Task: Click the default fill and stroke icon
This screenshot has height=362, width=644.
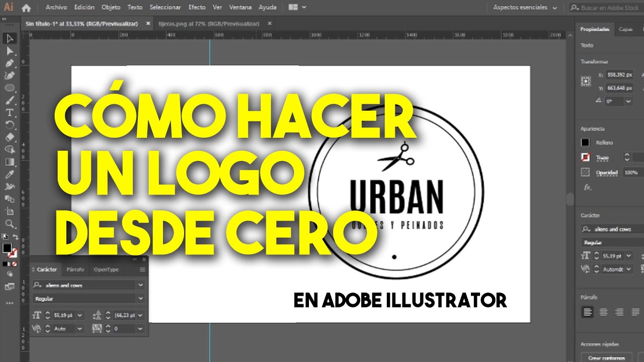Action: click(5, 236)
